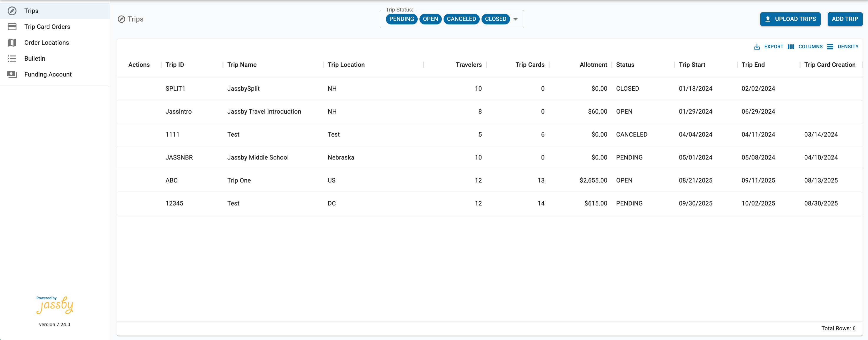
Task: Toggle the CANCELED status chip
Action: click(x=461, y=19)
